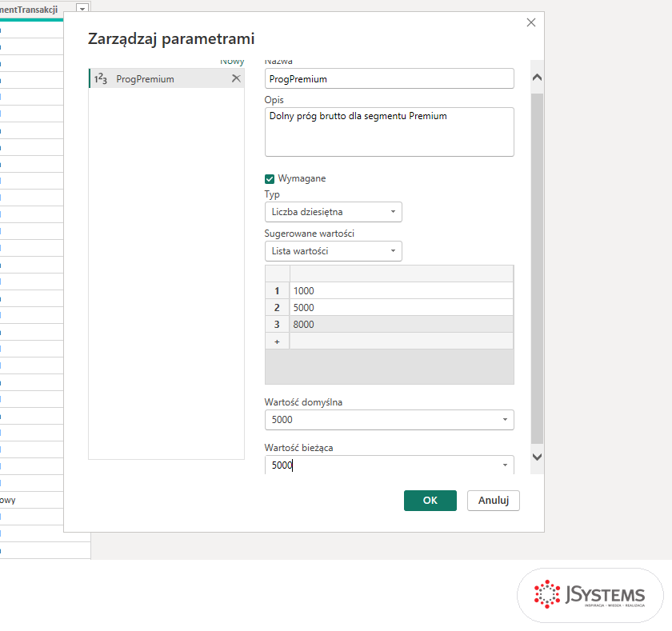Select the value 1000 in the list
Screen dimensions: 672x631
point(401,291)
